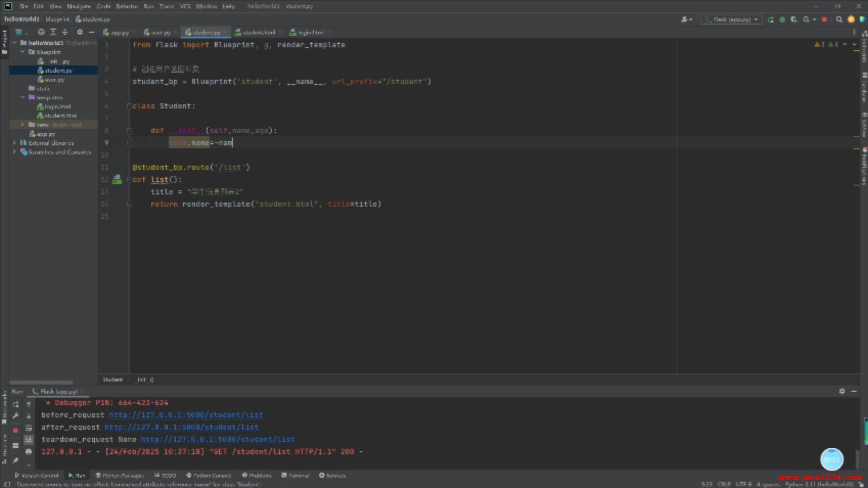The image size is (868, 488).
Task: Toggle scroll to end in Run console
Action: pyautogui.click(x=28, y=439)
